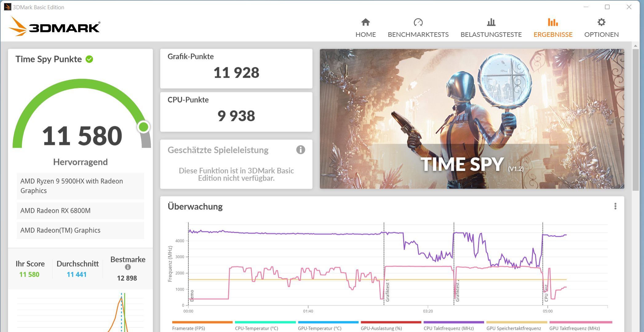Screen dimensions: 644x332
Task: Click the green checkmark next to Time Spy Punkte
Action: [x=89, y=59]
